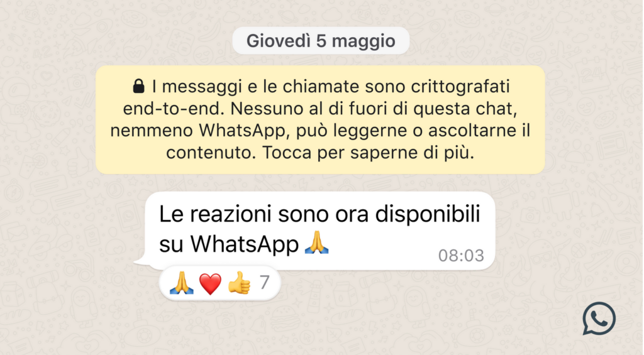Tap the Giovedì 5 maggio date label
644x355 pixels.
coord(321,41)
